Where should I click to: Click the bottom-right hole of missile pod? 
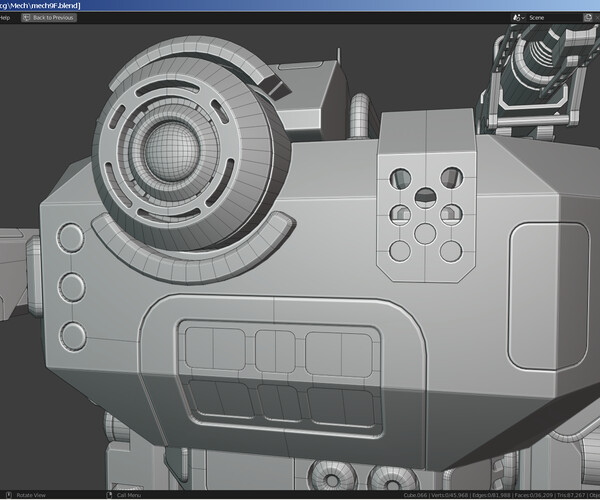click(451, 250)
